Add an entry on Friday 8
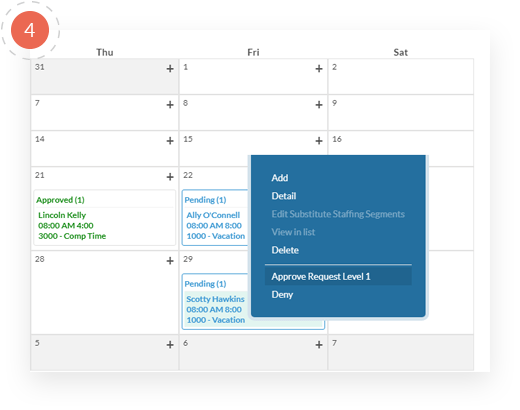The image size is (520, 410). (x=319, y=105)
